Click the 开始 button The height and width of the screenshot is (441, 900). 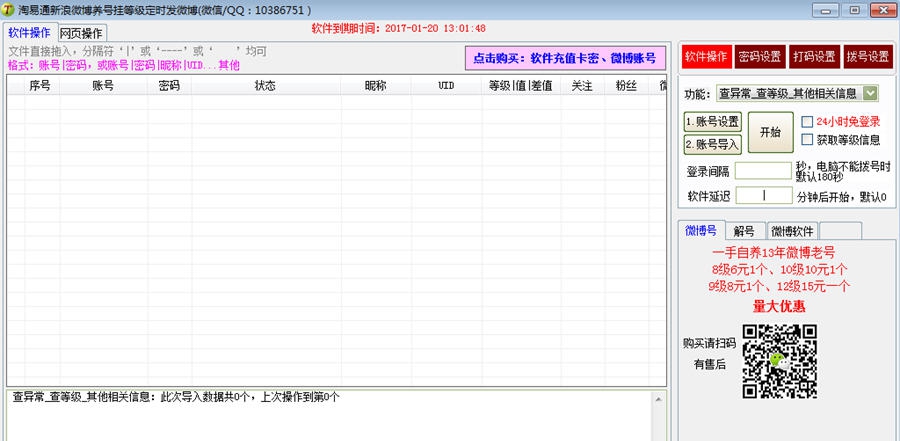(x=770, y=132)
